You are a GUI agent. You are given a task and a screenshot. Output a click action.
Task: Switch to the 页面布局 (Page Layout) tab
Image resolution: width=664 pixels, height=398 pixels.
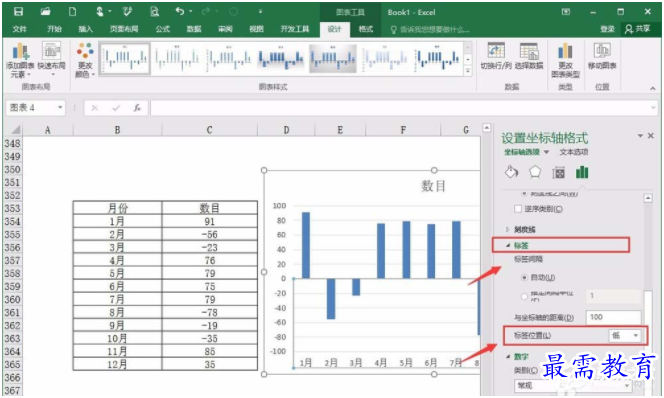click(124, 29)
